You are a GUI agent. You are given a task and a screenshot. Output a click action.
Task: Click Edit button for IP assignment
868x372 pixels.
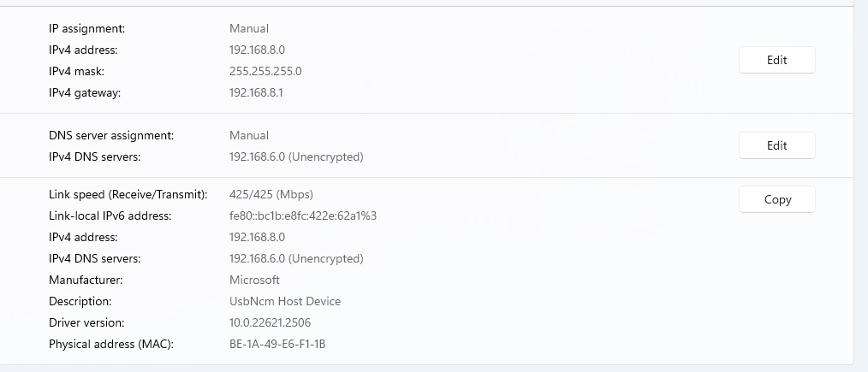coord(776,60)
